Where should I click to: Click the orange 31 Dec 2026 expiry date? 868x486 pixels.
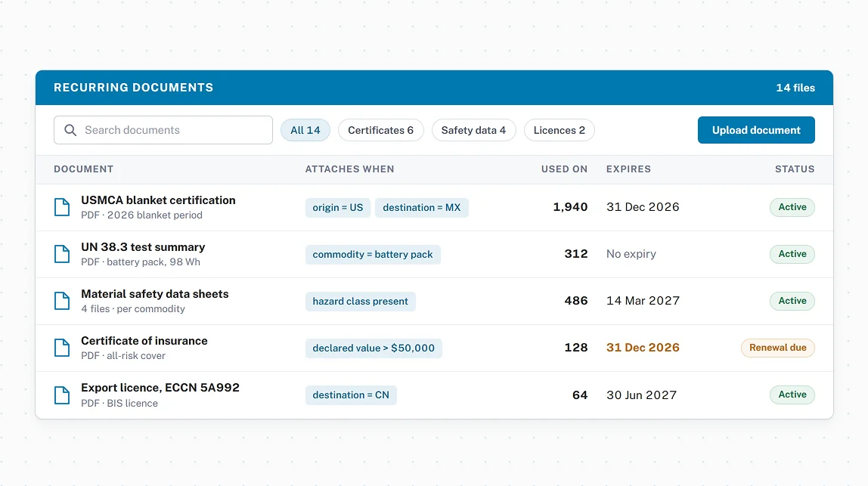[x=643, y=348]
